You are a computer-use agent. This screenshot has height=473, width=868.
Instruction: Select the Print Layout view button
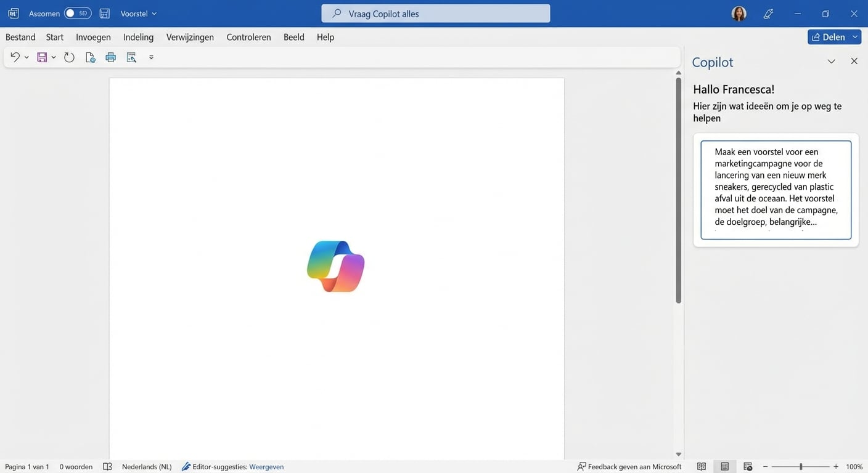pyautogui.click(x=725, y=467)
